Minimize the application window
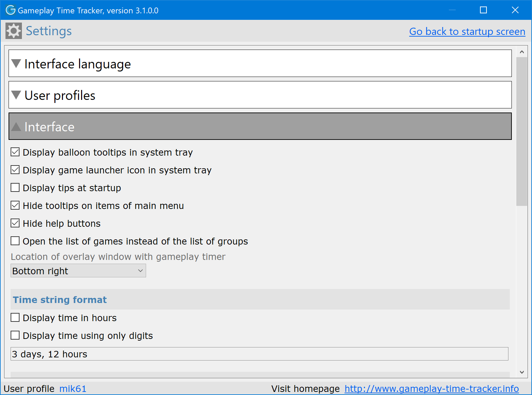Screen dimensions: 532x395 [452, 10]
